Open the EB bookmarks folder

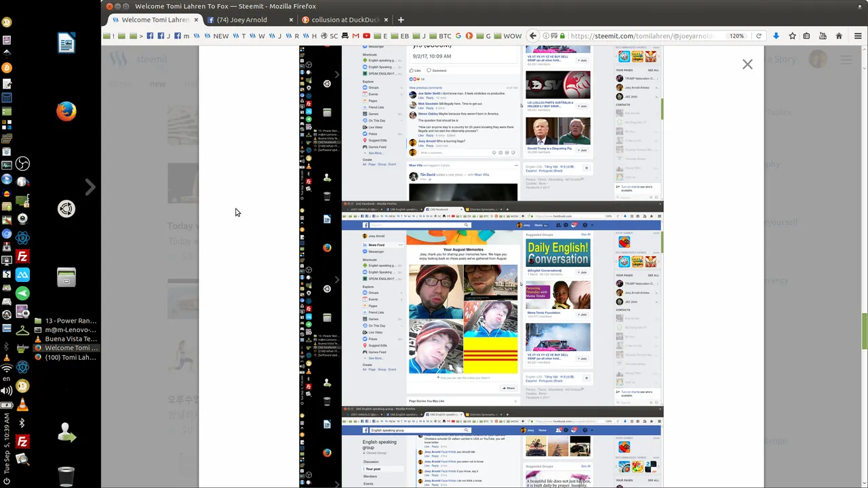coord(400,36)
